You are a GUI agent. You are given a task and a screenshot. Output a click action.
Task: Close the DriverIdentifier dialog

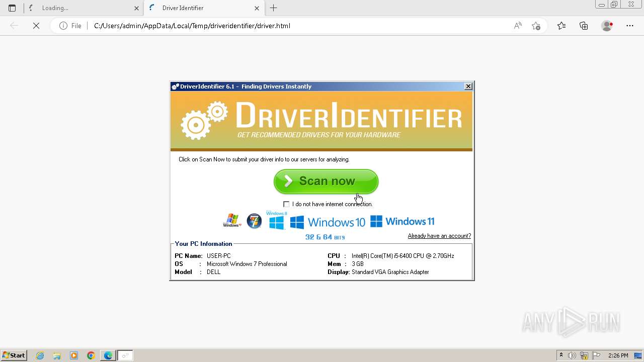(x=468, y=86)
